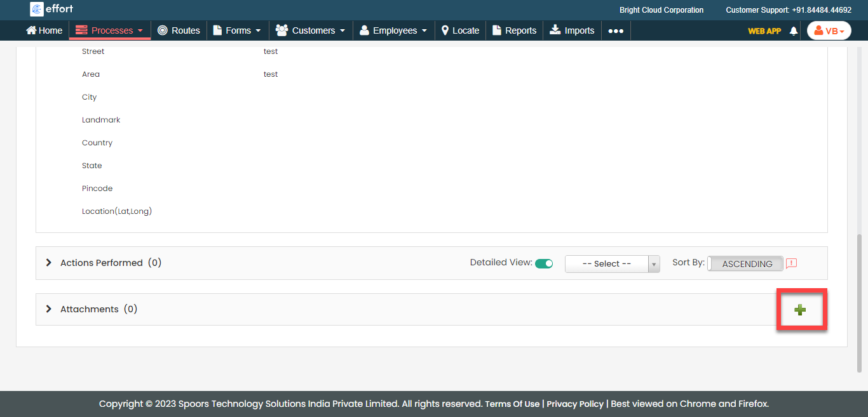Toggle the Detailed View switch
The height and width of the screenshot is (417, 868).
544,263
